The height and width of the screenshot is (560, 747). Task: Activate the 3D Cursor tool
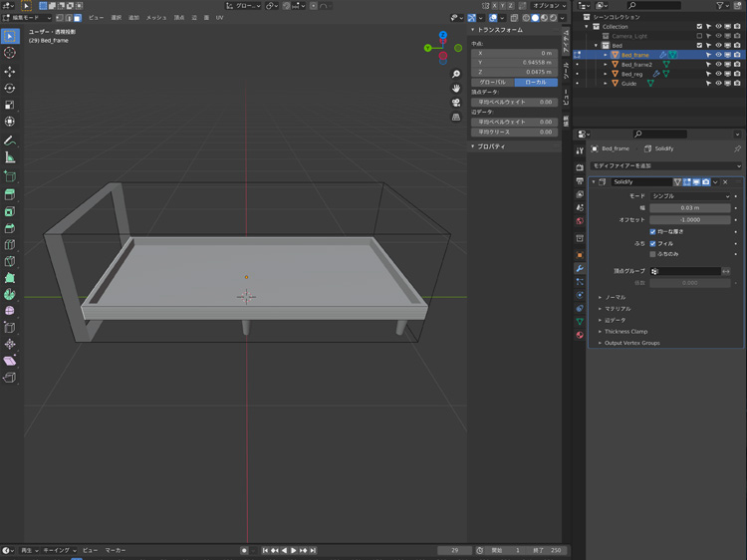[10, 53]
